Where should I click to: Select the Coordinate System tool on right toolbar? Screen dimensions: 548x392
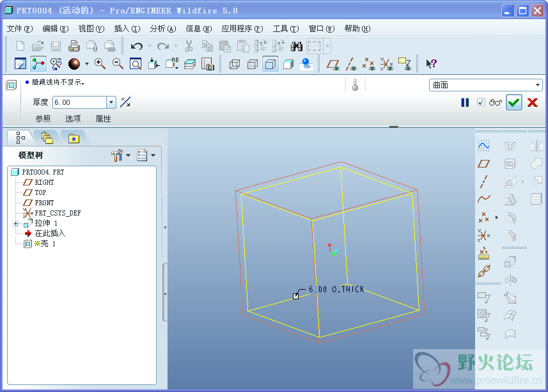[x=483, y=235]
